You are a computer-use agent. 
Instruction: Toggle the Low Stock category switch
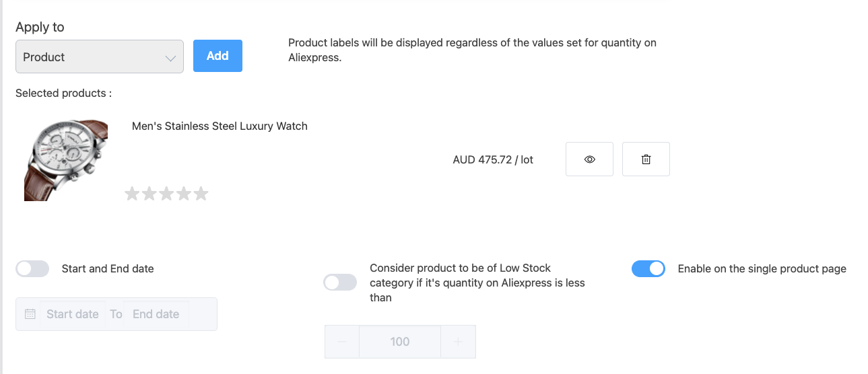pos(340,283)
